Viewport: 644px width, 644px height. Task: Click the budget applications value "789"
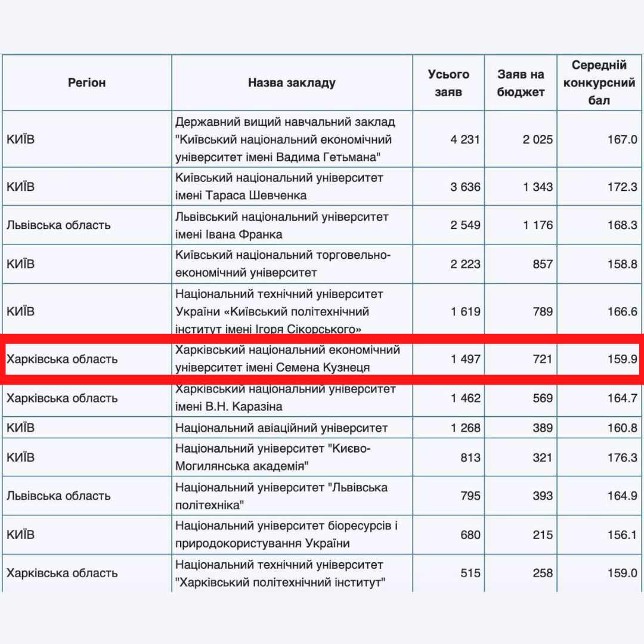pyautogui.click(x=543, y=312)
